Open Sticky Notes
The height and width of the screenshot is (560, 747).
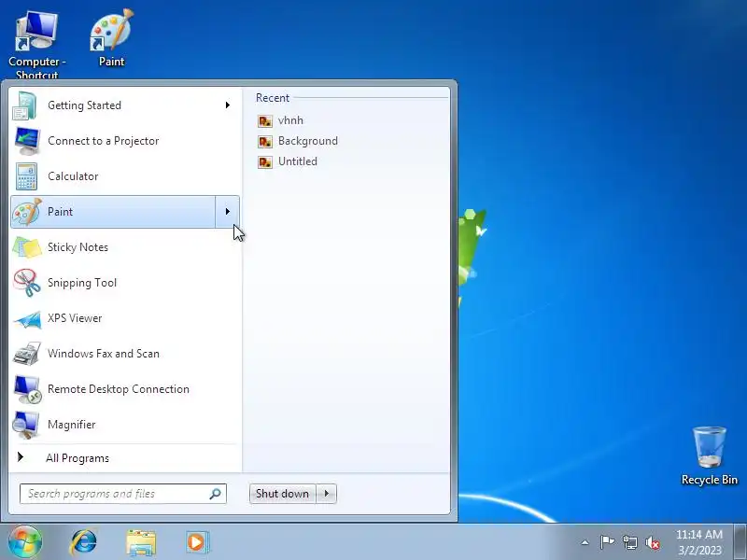(125, 247)
